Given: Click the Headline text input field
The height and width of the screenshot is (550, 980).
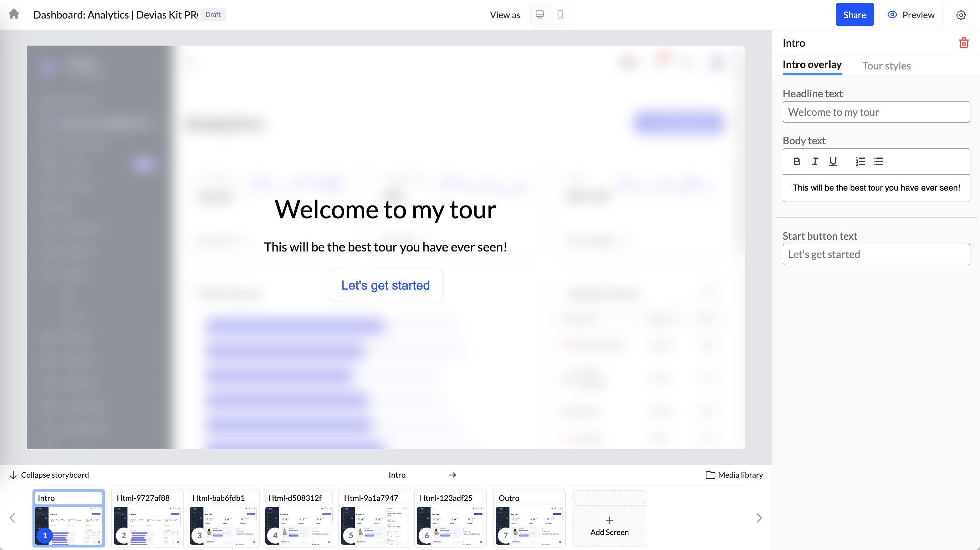Looking at the screenshot, I should (876, 112).
